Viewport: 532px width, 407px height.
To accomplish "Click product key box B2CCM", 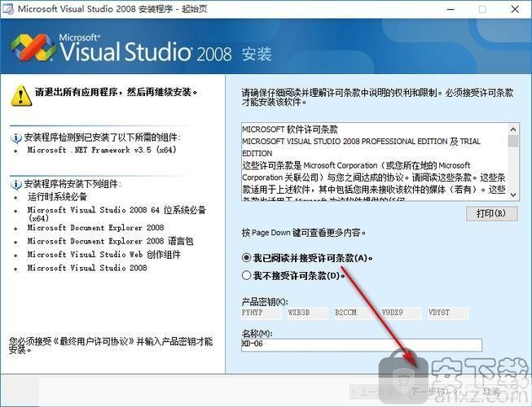I will tap(355, 313).
